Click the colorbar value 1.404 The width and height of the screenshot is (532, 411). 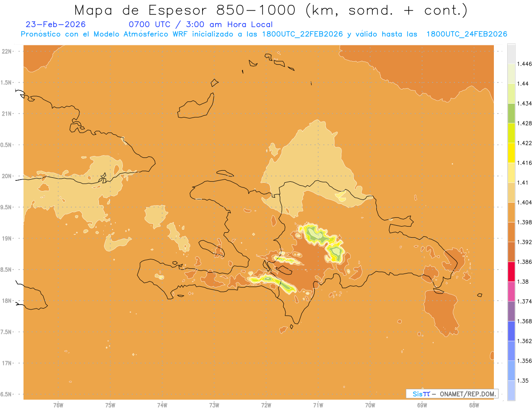coord(524,202)
